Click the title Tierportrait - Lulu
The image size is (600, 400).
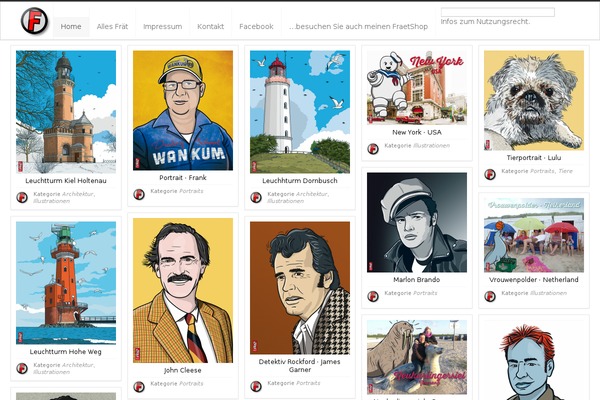[x=534, y=158]
